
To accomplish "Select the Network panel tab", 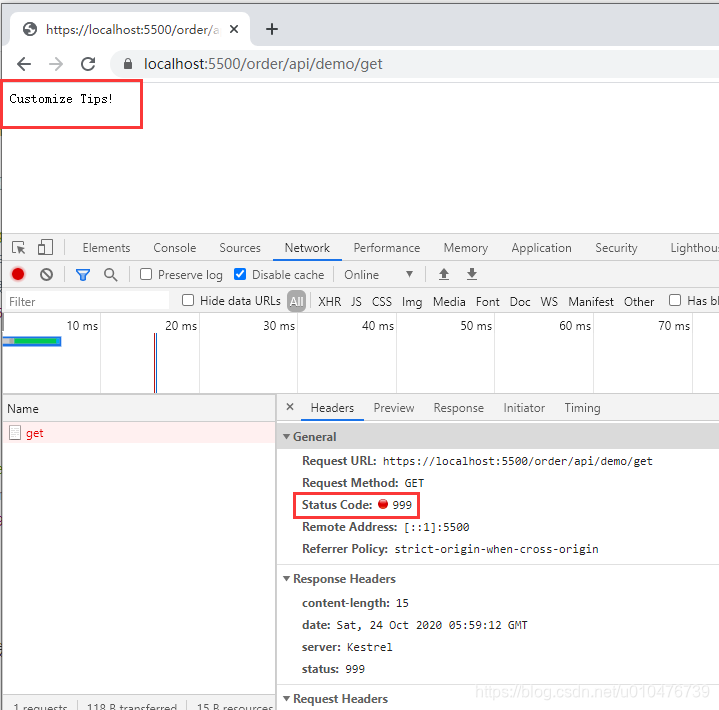I will click(307, 248).
